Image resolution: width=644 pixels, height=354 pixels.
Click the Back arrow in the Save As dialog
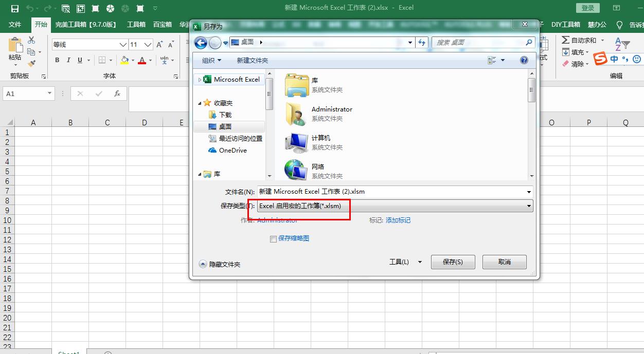(x=201, y=43)
